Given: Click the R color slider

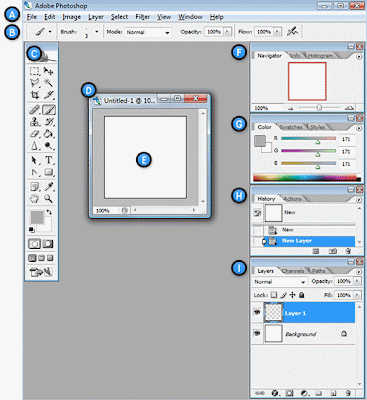Looking at the screenshot, I should [x=309, y=139].
